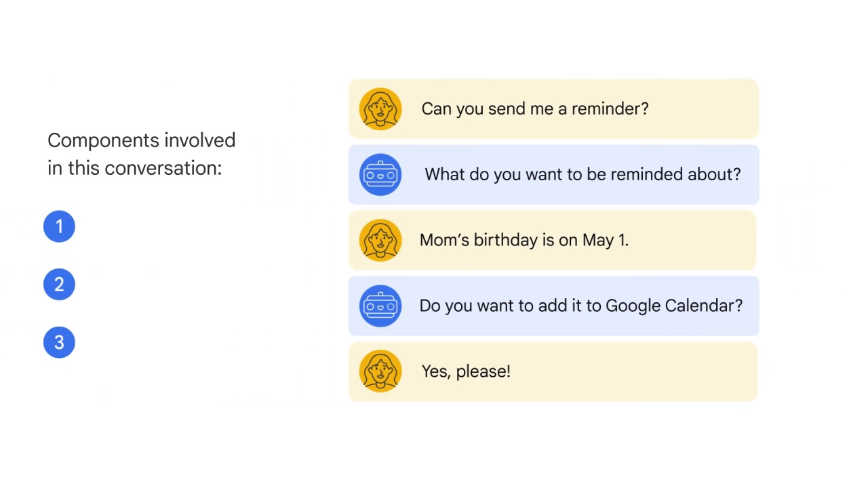This screenshot has width=868, height=488.
Task: Click the 'Mom's birthday is on May 1.' text
Action: [524, 240]
